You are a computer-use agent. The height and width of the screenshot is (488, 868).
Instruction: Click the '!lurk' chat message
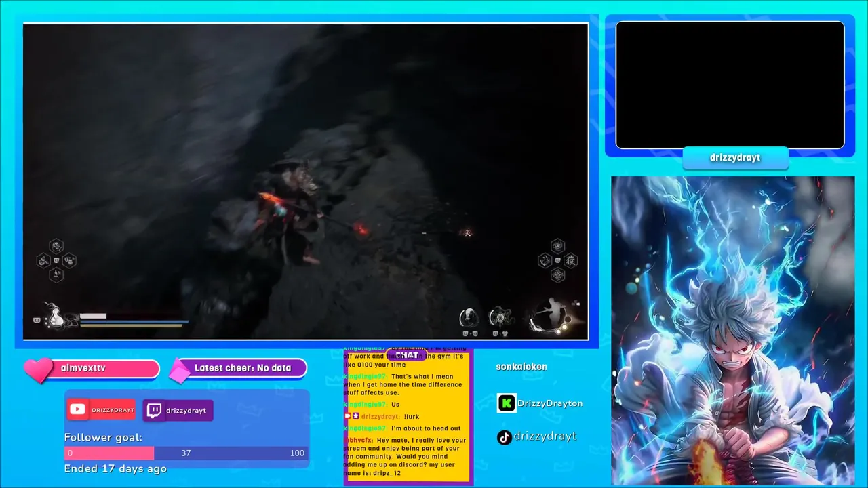coord(412,416)
